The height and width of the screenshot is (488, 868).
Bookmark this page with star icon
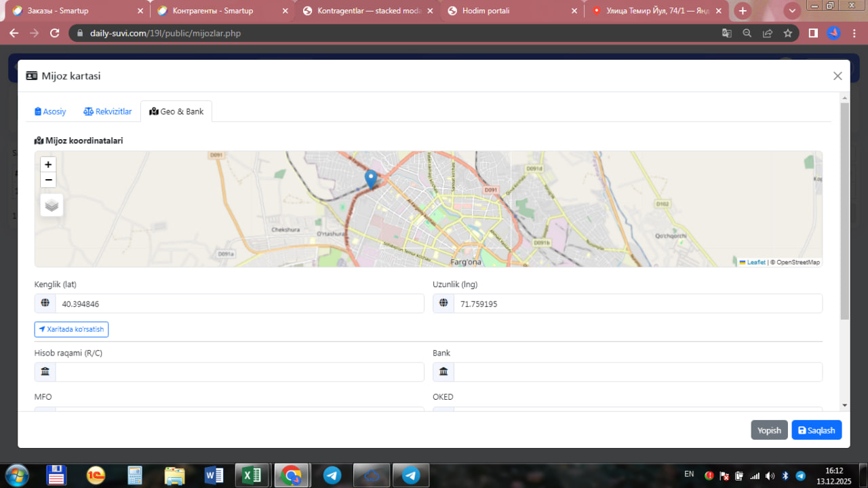(x=787, y=33)
